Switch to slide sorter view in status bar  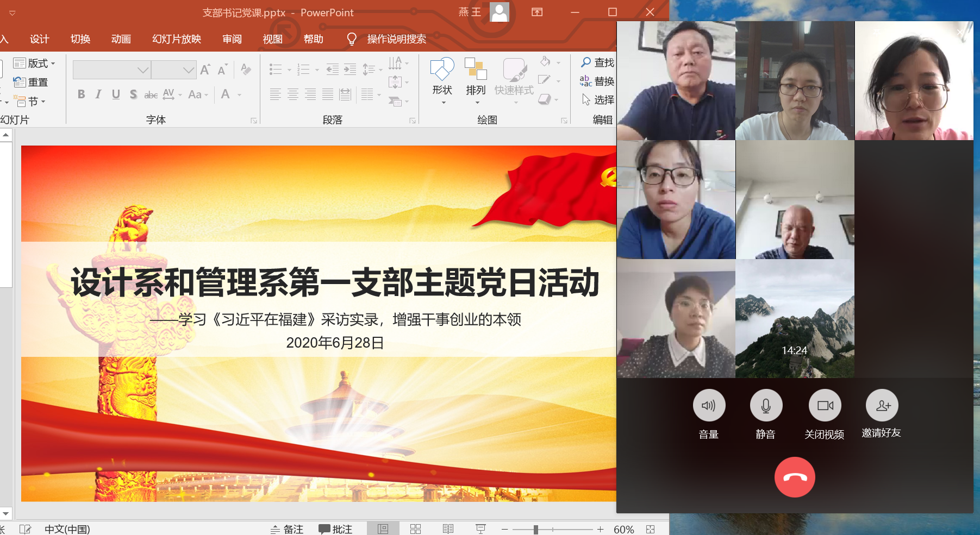tap(416, 527)
